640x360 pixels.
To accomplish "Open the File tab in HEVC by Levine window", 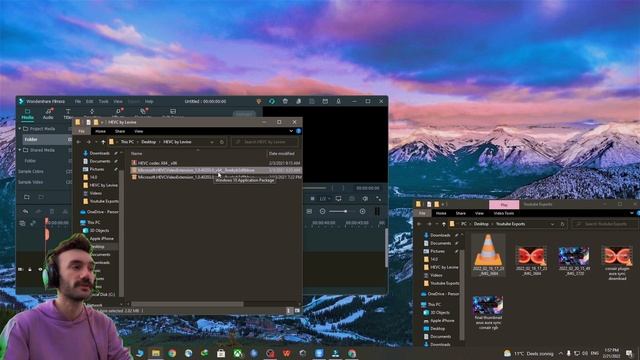I will click(x=81, y=131).
